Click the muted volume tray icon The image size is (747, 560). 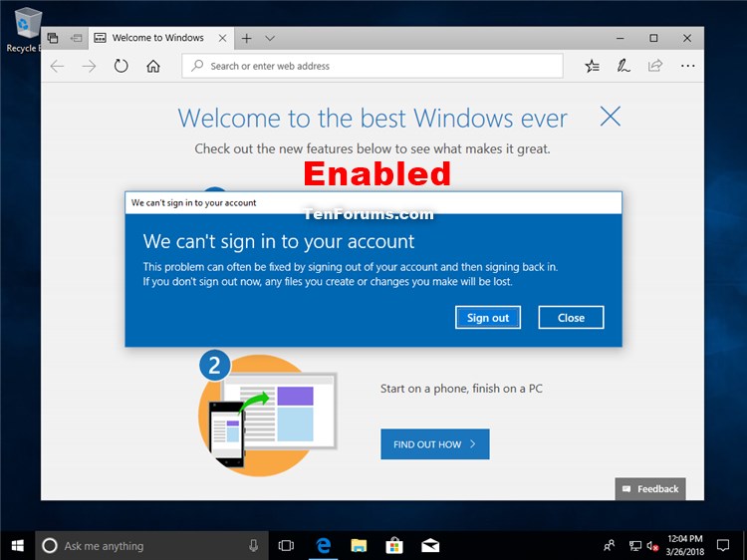(x=652, y=546)
